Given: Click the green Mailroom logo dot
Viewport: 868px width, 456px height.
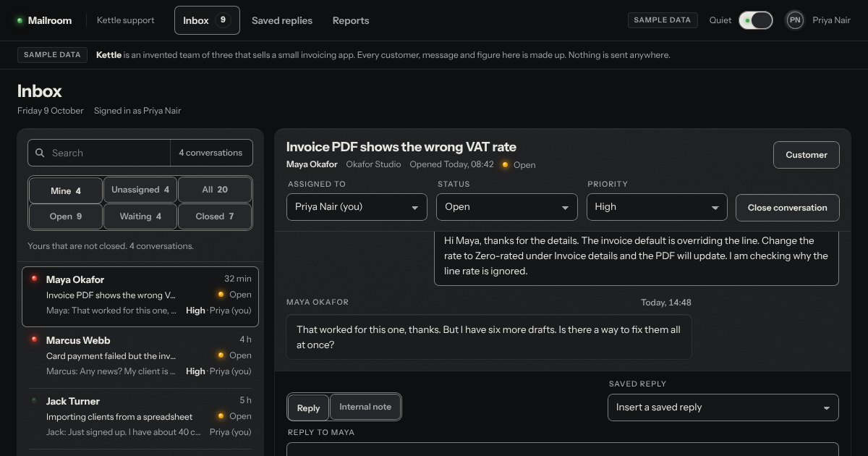Looking at the screenshot, I should tap(20, 20).
